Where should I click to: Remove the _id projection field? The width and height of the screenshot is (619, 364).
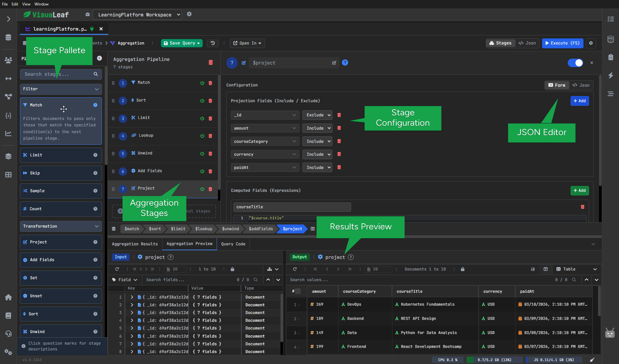[x=339, y=115]
